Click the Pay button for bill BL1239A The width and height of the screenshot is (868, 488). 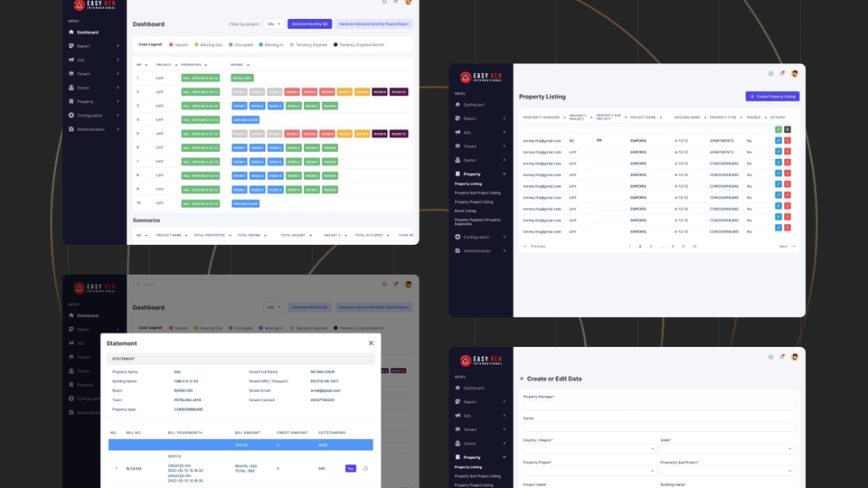[x=351, y=468]
